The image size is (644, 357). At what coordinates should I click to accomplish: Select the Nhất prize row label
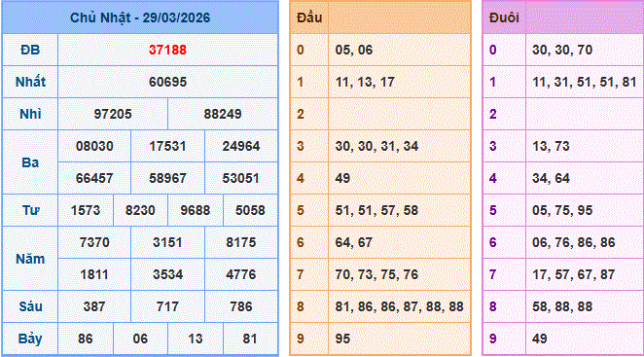(x=30, y=82)
